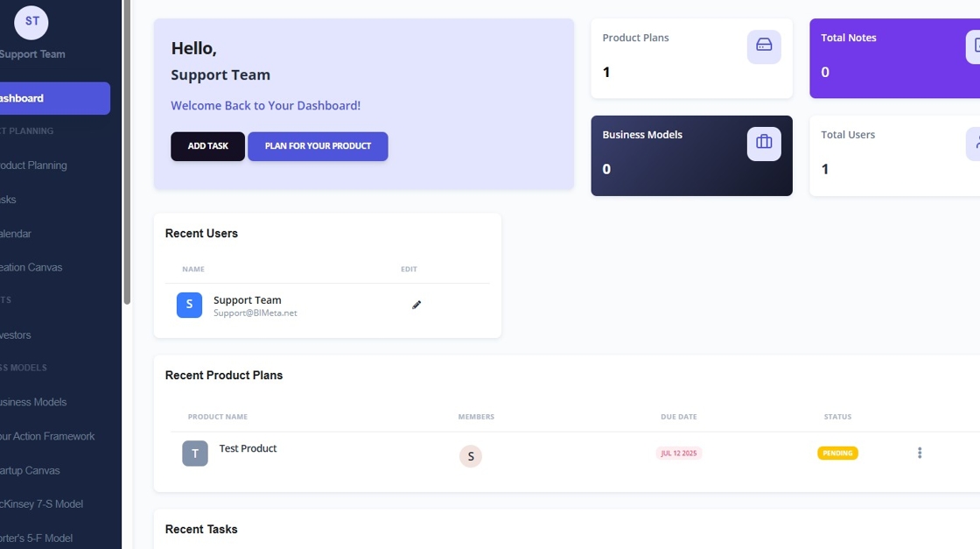Click the S member avatar in product plans
980x549 pixels.
471,456
